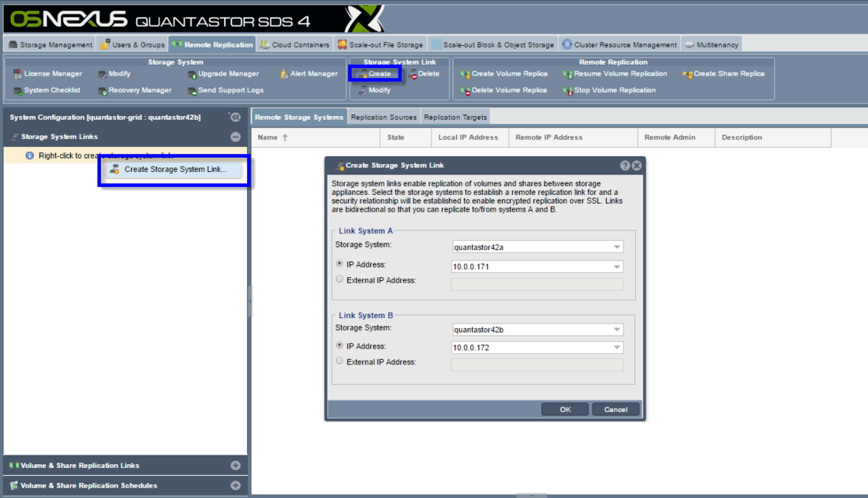This screenshot has width=868, height=498.
Task: Click Remote Admin column header
Action: click(x=676, y=137)
